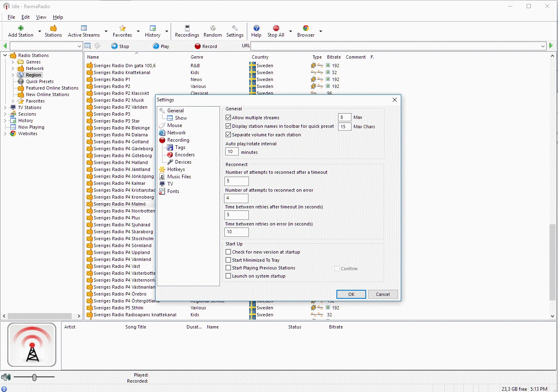Open the Browser dropdown arrow
558x392 pixels.
(321, 31)
